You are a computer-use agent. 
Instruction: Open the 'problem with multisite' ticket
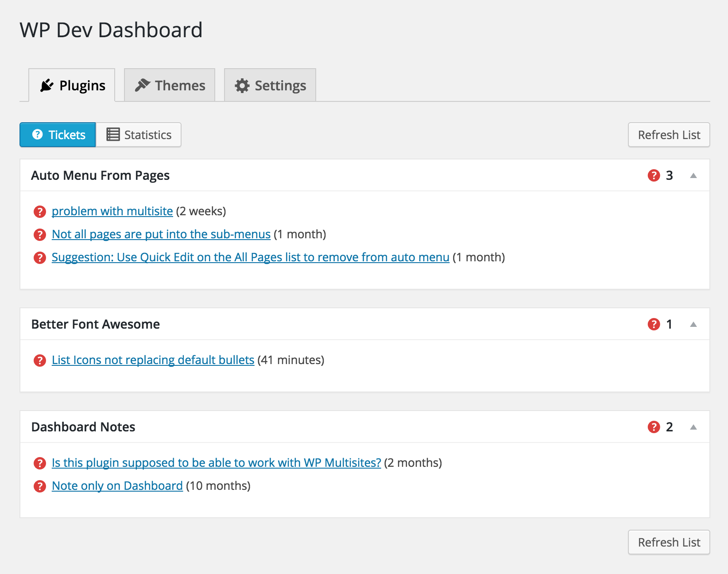coord(112,211)
